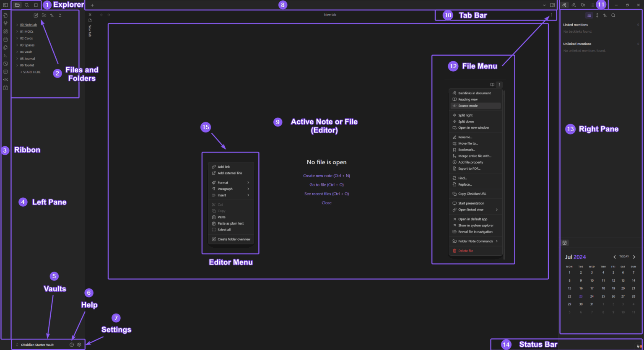Viewport: 644px width, 350px height.
Task: Open Outline tab in right pane
Action: pos(592,5)
